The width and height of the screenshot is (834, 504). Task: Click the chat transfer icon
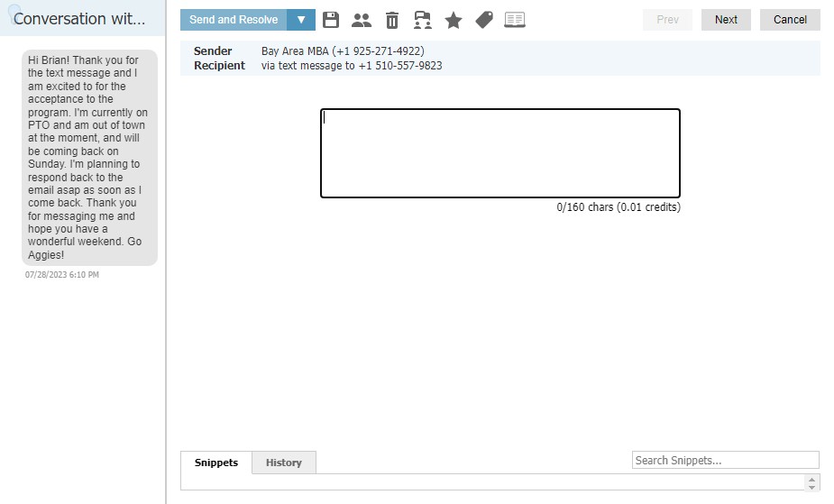tap(422, 20)
